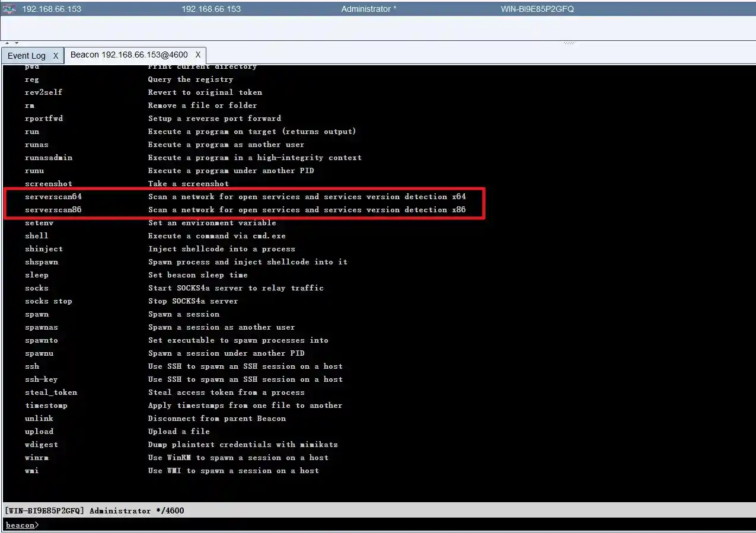
Task: Close the Event Log tab
Action: coord(55,55)
